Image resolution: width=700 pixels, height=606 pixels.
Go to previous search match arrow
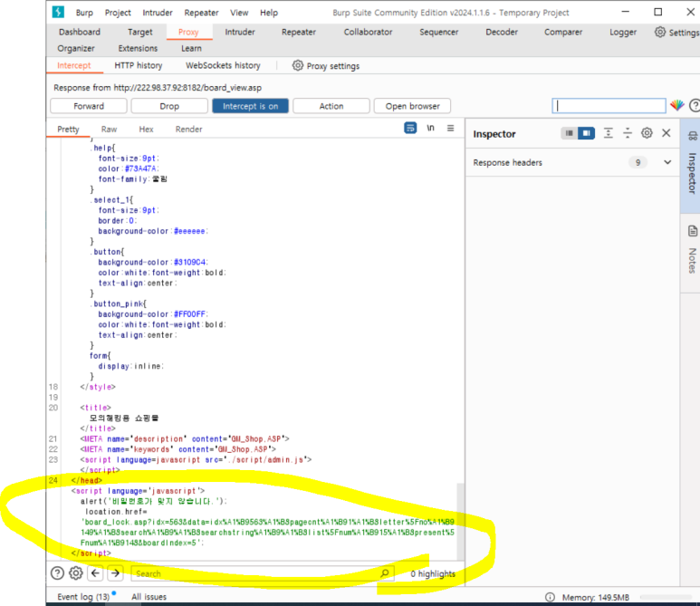(x=95, y=573)
